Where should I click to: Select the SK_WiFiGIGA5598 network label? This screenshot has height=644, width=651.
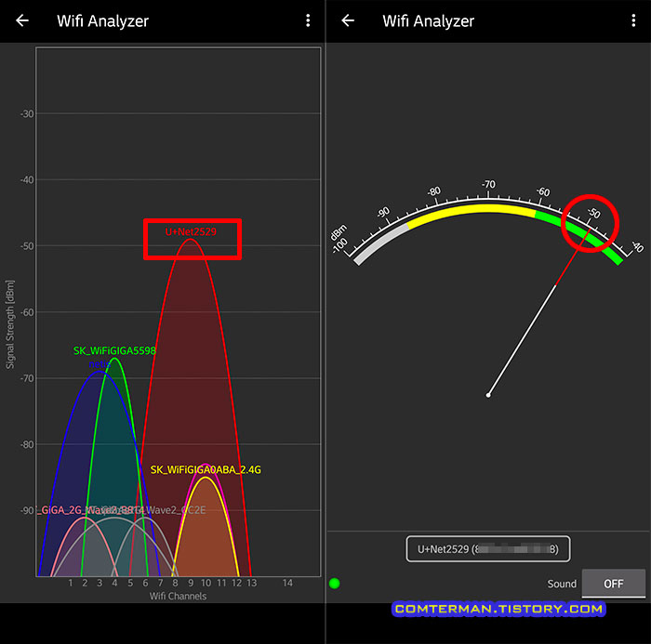114,350
